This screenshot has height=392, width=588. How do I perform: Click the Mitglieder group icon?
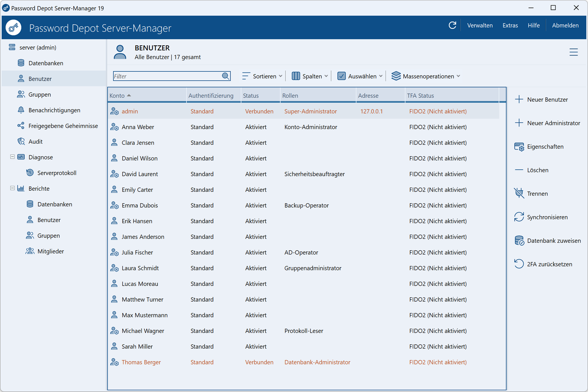(x=30, y=251)
